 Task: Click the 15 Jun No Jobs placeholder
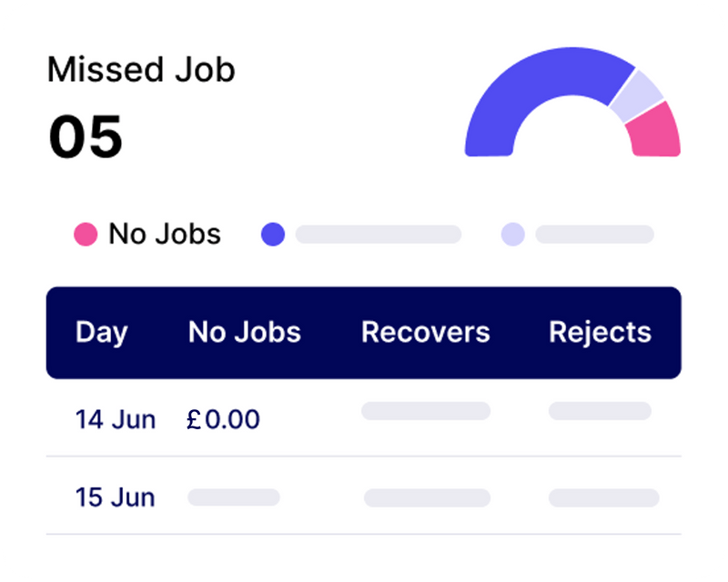[x=234, y=497]
